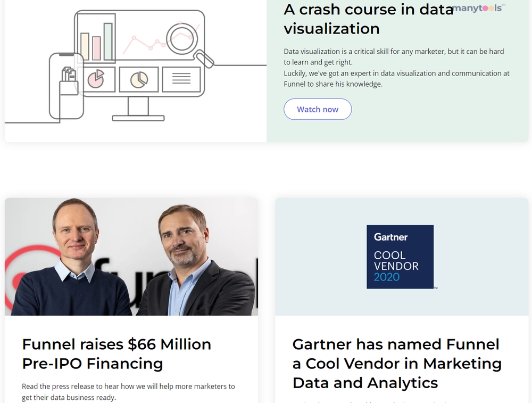This screenshot has width=532, height=403.
Task: Click the text lines tile on the monitor
Action: point(181,79)
